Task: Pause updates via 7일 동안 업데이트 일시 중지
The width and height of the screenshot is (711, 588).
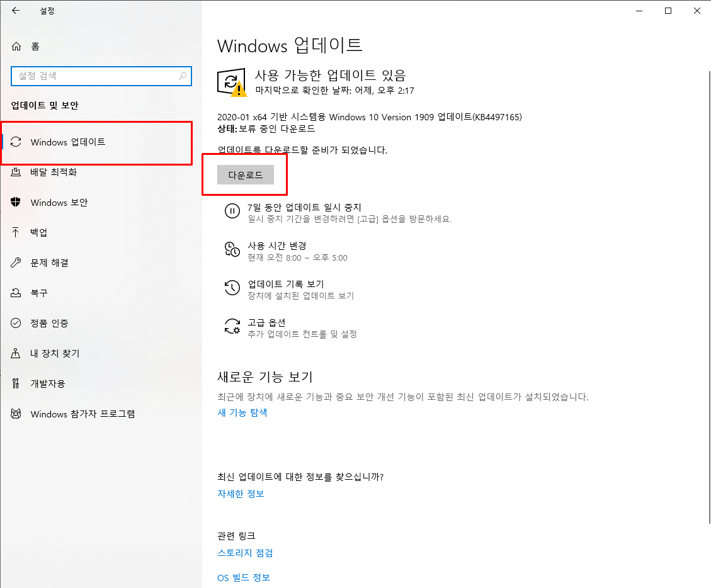Action: click(304, 207)
